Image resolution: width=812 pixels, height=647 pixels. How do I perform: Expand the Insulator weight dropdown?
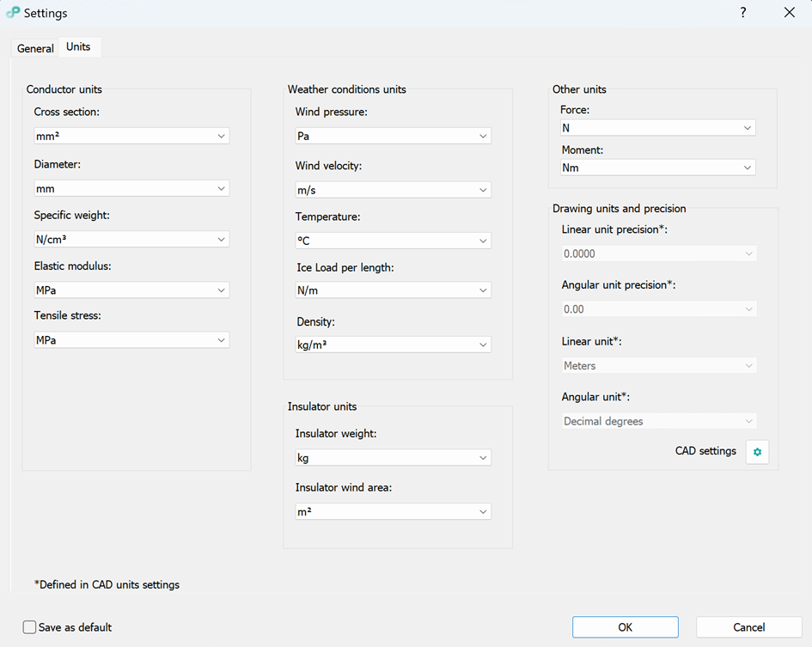click(393, 458)
